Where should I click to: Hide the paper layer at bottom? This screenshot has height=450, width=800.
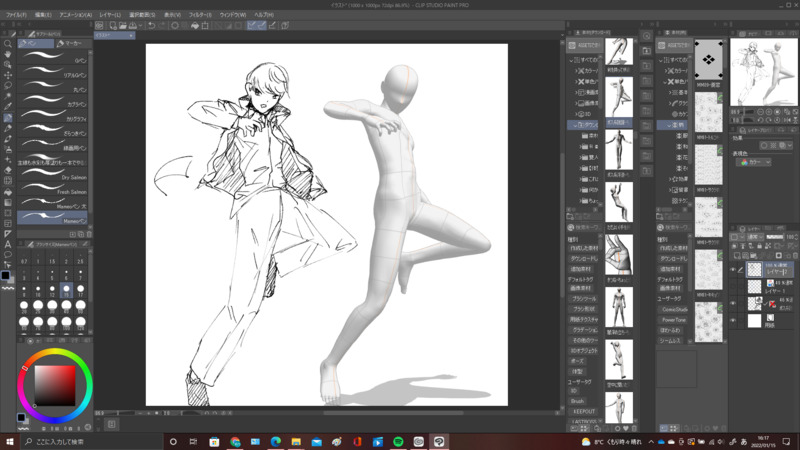[733, 321]
